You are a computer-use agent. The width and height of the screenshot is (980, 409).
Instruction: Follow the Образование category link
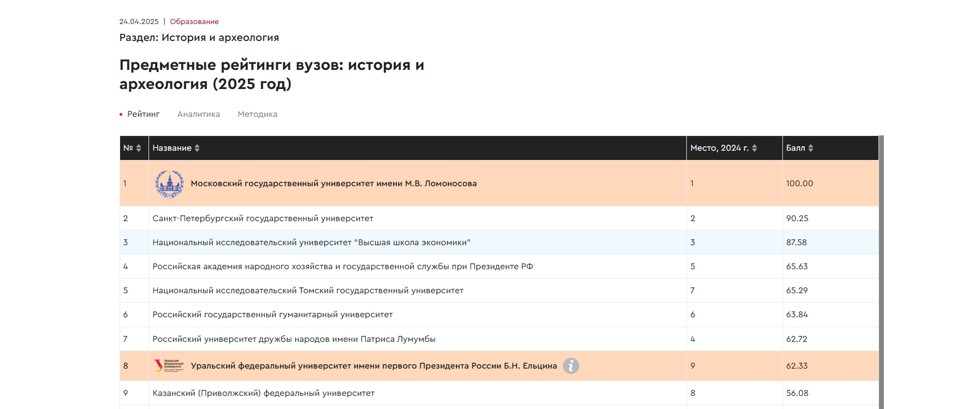pos(194,22)
